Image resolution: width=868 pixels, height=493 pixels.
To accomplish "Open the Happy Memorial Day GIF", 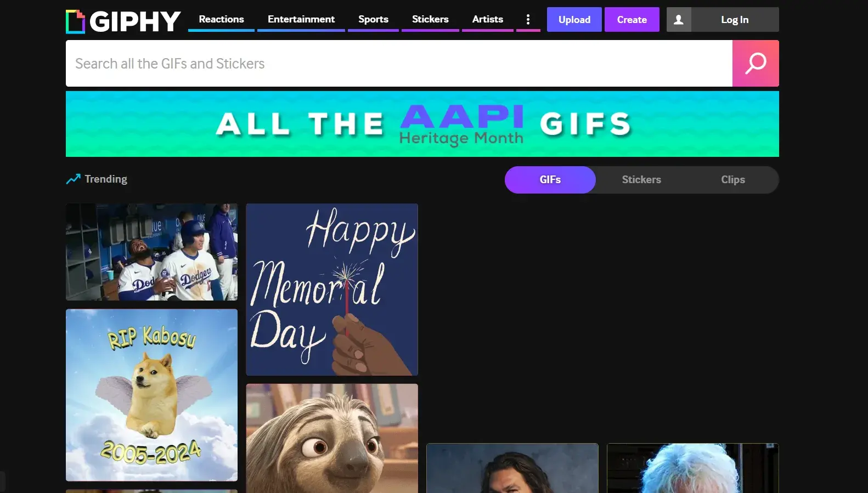I will [x=332, y=290].
